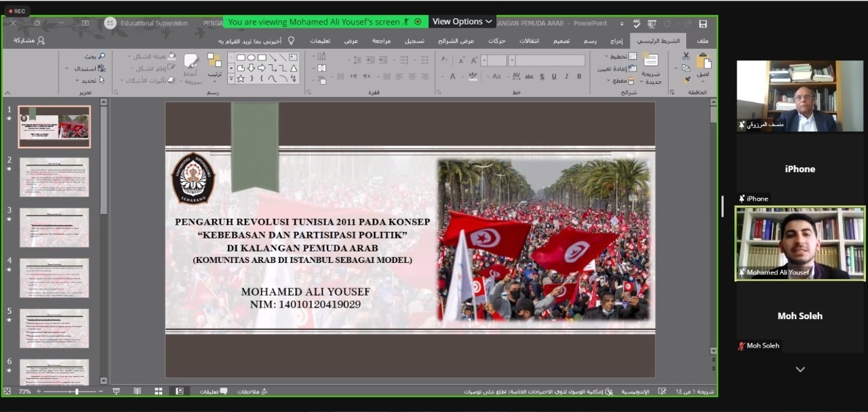Switch to the Design (تصميم) tab
The width and height of the screenshot is (868, 412).
click(561, 41)
